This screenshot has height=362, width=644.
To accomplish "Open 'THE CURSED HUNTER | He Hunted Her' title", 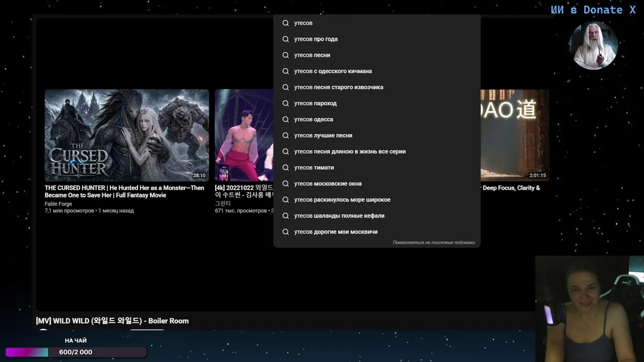I will pyautogui.click(x=124, y=192).
